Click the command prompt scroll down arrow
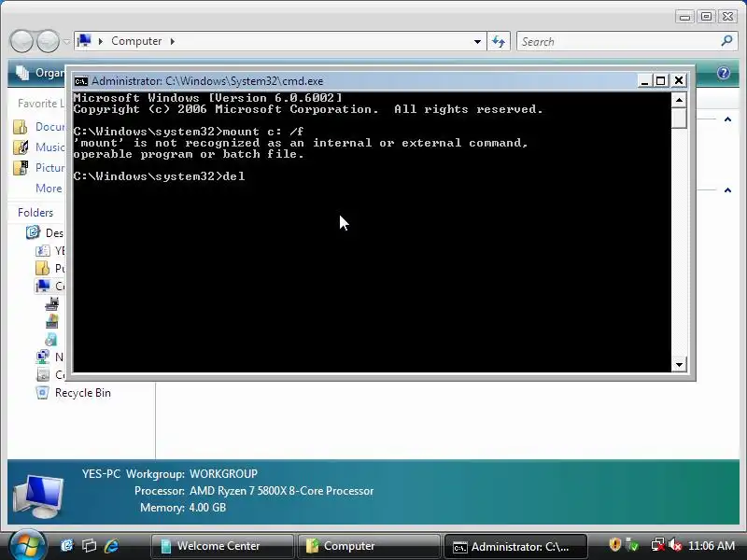The width and height of the screenshot is (747, 560). click(x=679, y=365)
